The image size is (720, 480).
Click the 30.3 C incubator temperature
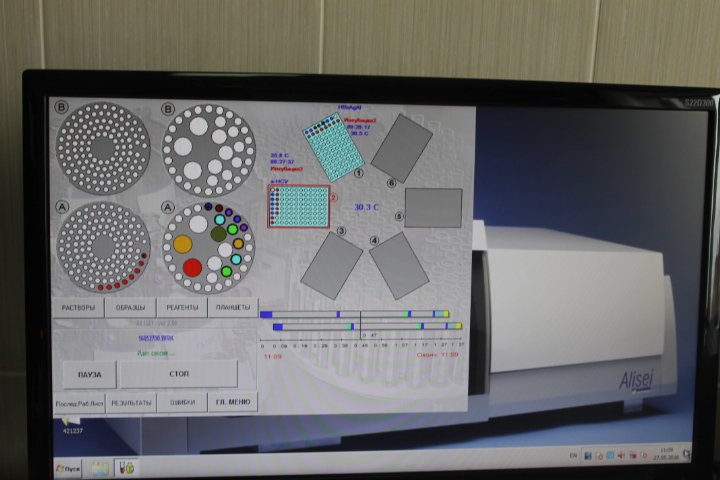[x=366, y=207]
